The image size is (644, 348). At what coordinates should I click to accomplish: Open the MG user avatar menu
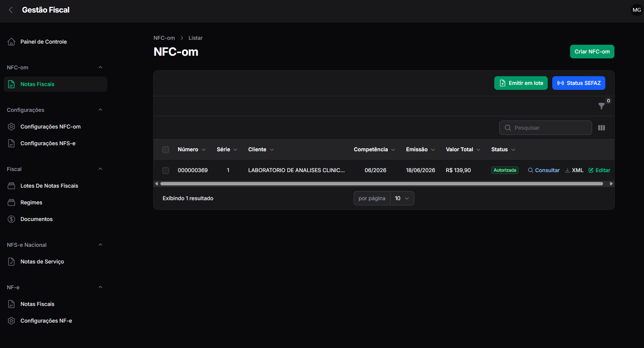(x=637, y=10)
